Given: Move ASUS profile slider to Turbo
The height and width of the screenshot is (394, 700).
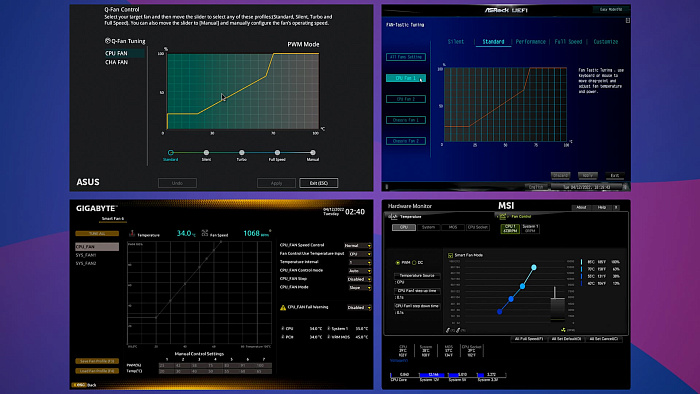Looking at the screenshot, I should click(242, 153).
